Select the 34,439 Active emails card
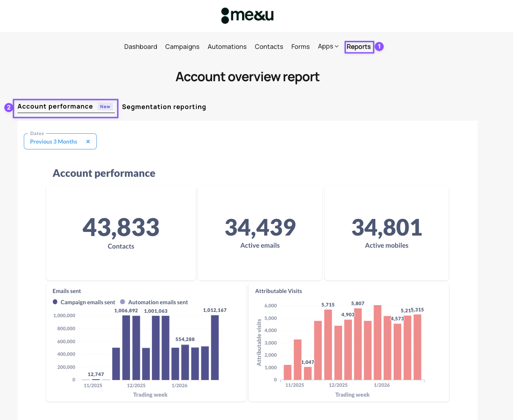Screen dimensions: 513x420 click(260, 233)
